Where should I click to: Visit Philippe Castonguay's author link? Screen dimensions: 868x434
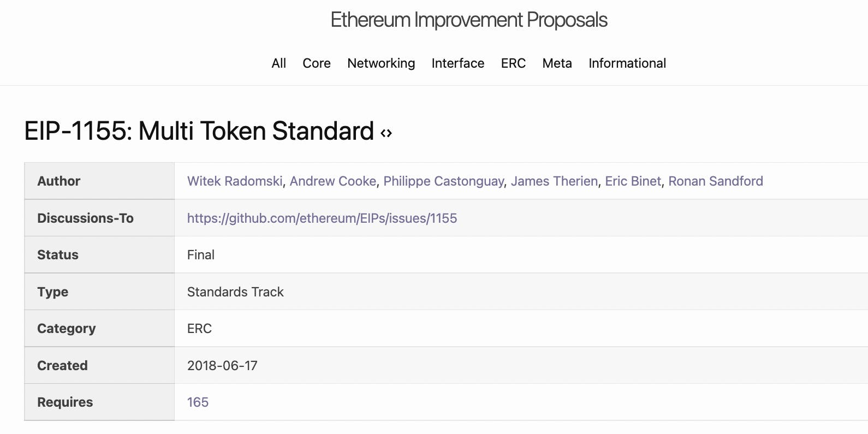point(443,181)
